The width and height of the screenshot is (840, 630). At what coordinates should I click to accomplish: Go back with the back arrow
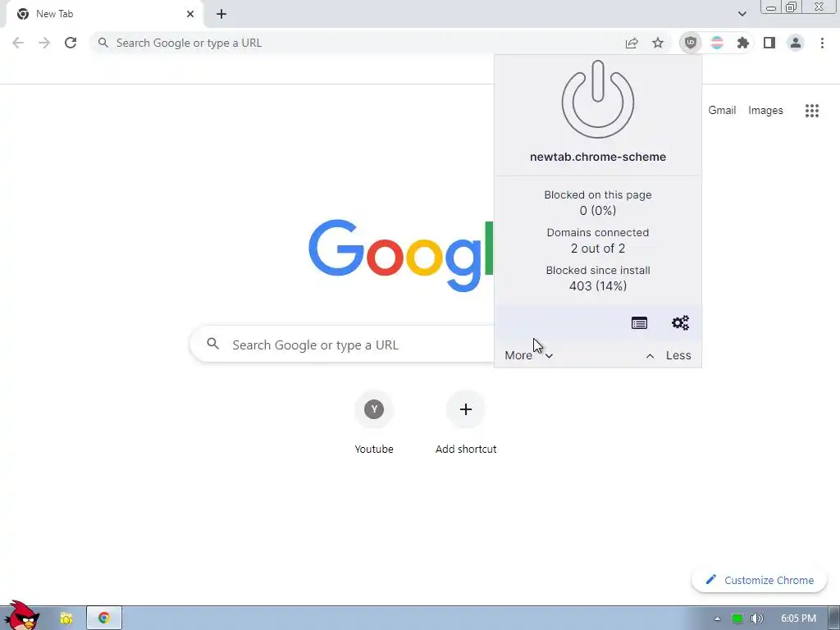[x=18, y=43]
